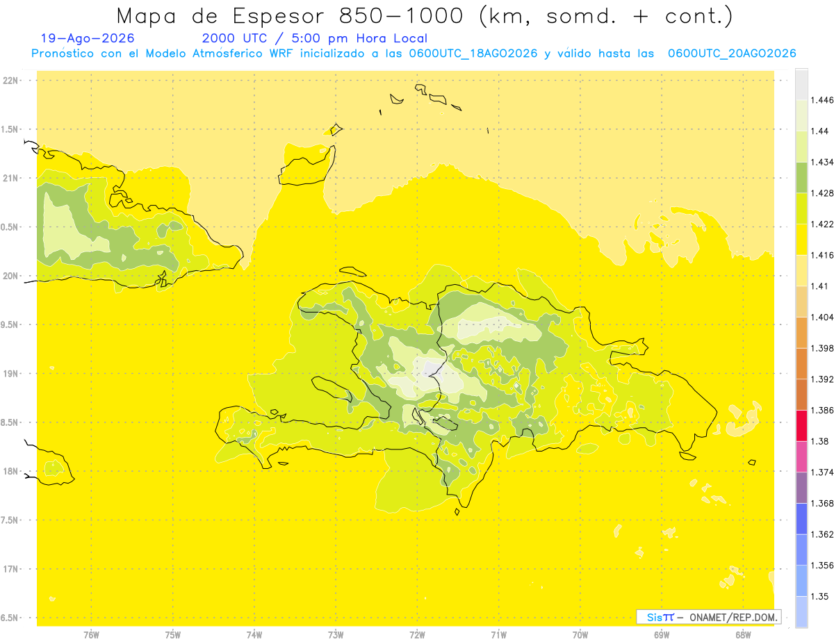Click the legend value 1.374
The width and height of the screenshot is (834, 644).
822,472
